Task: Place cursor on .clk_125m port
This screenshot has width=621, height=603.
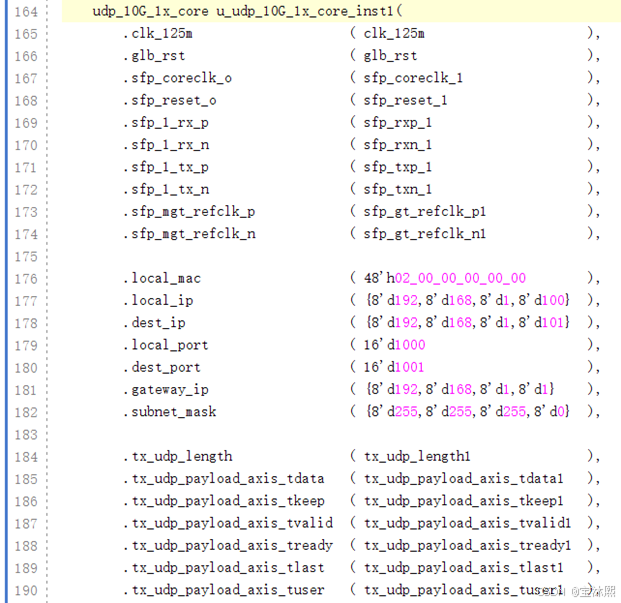Action: click(x=158, y=34)
